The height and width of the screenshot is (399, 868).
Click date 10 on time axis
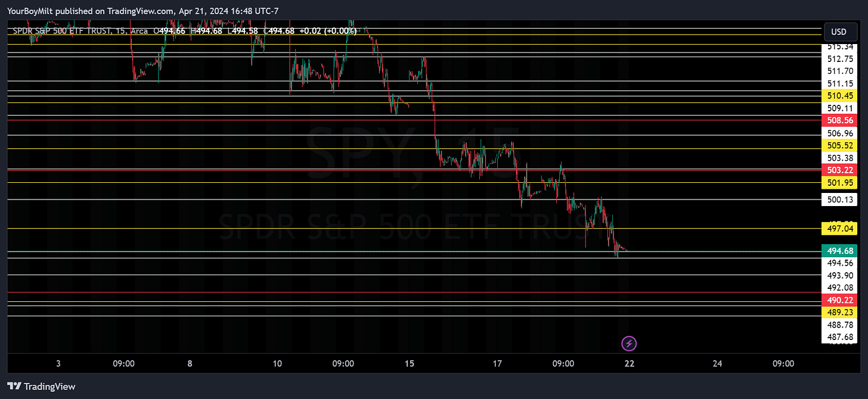(278, 363)
